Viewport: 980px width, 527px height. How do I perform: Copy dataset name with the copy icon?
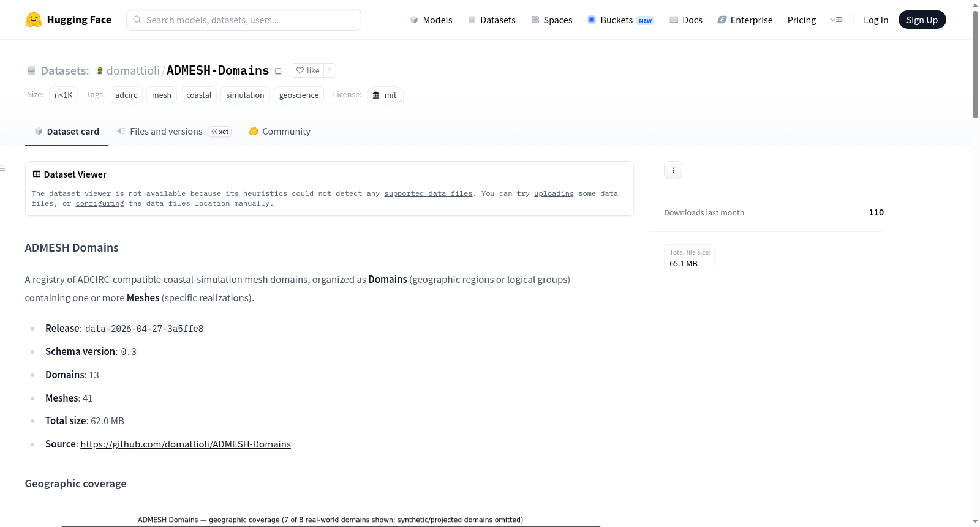[x=277, y=70]
